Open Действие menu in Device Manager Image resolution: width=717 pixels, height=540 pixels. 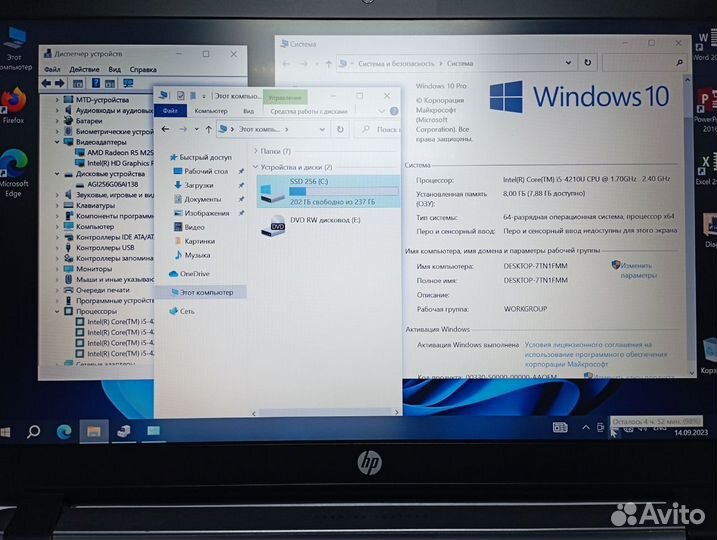pos(84,70)
